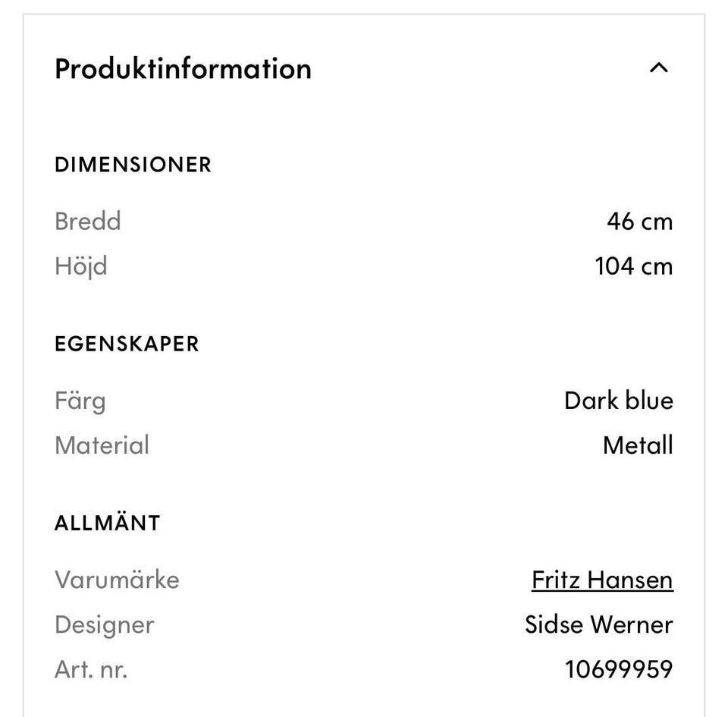728x717 pixels.
Task: Select the Varumärke label
Action: [117, 580]
